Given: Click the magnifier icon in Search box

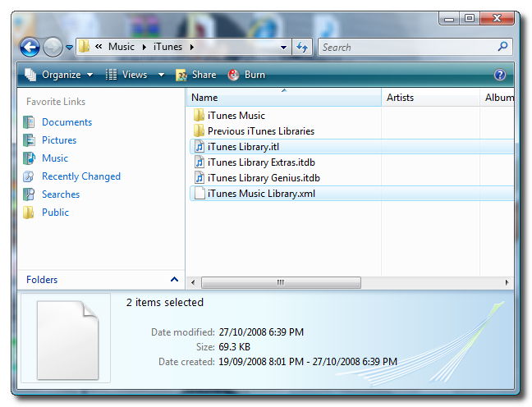Looking at the screenshot, I should coord(502,48).
